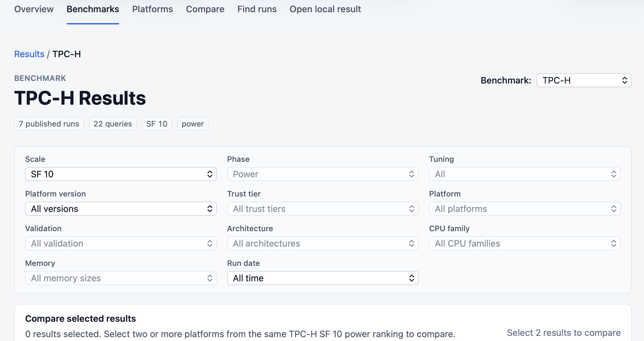This screenshot has height=341, width=644.
Task: Open the Trust tier dropdown
Action: pyautogui.click(x=323, y=209)
